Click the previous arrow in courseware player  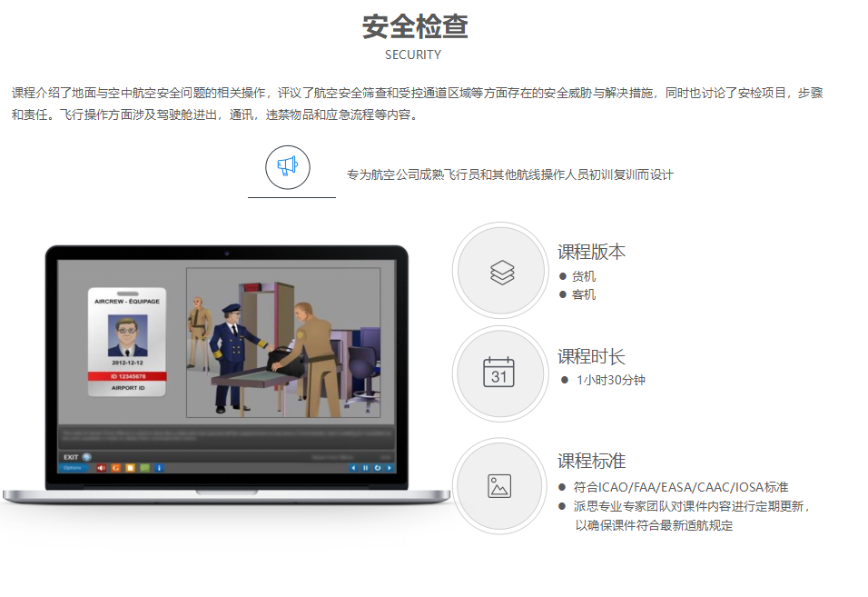pos(353,468)
